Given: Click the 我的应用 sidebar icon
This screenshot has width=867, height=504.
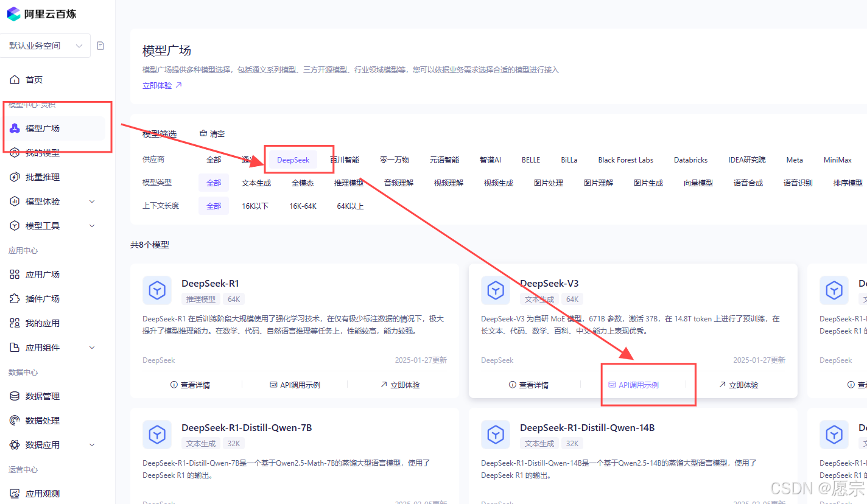Looking at the screenshot, I should 15,323.
